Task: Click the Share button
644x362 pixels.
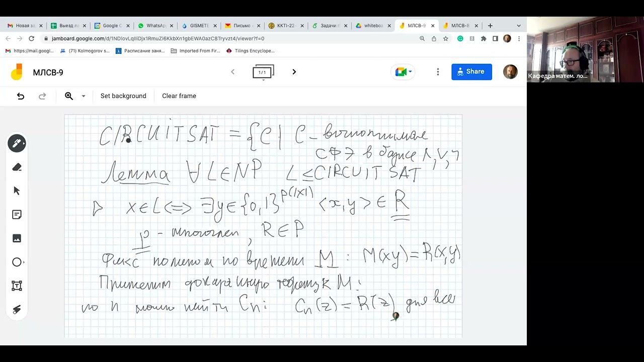Action: [471, 72]
